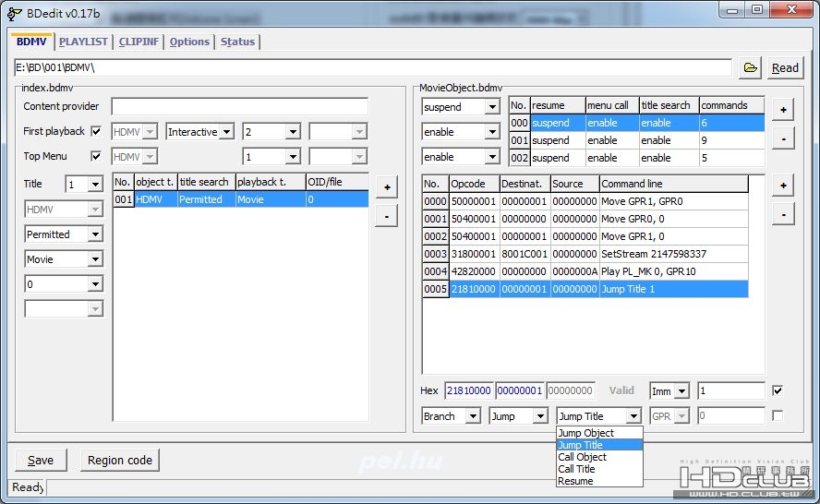Choose Jump Title in the dropdown list
Viewport: 820px width, 504px height.
[599, 445]
